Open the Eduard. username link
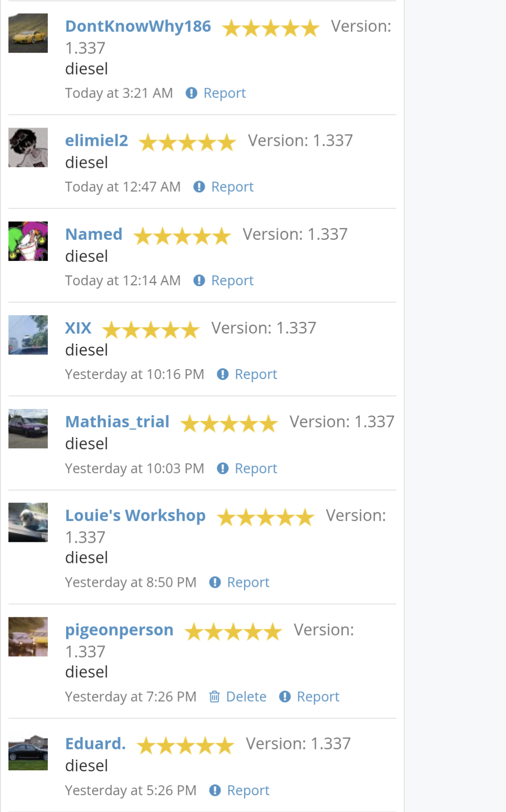The height and width of the screenshot is (812, 506). click(x=95, y=744)
